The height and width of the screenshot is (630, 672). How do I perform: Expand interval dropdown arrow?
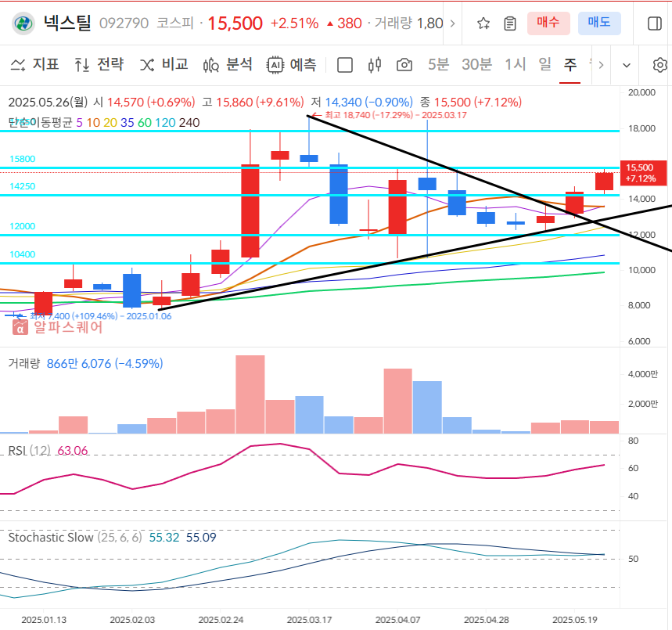tap(627, 65)
